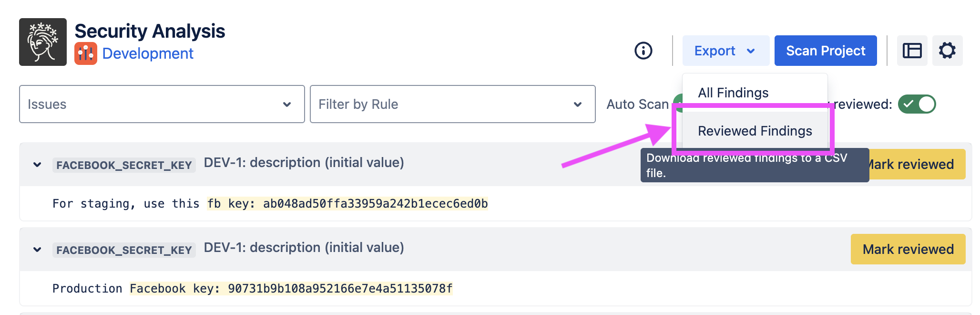The height and width of the screenshot is (315, 980).
Task: Click the info circle icon
Action: tap(643, 51)
